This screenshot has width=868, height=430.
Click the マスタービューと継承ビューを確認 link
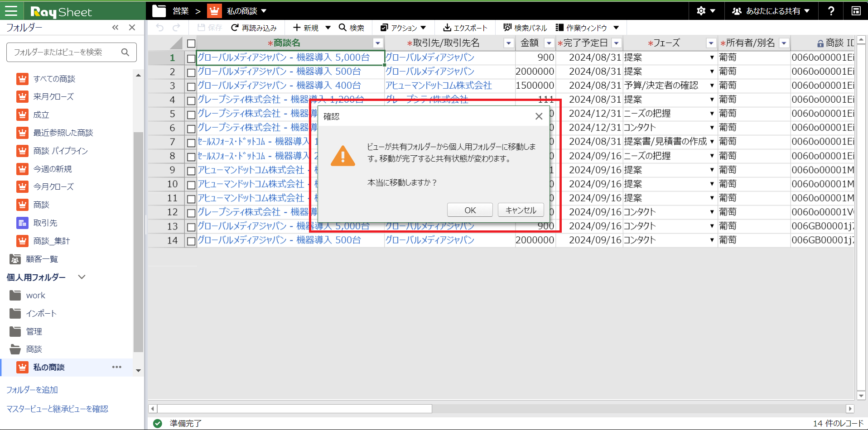point(57,409)
